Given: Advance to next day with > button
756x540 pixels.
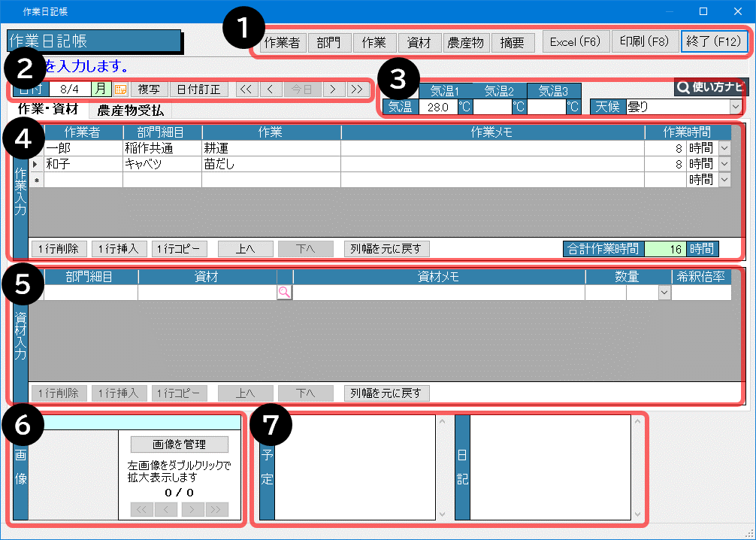Looking at the screenshot, I should (x=332, y=89).
